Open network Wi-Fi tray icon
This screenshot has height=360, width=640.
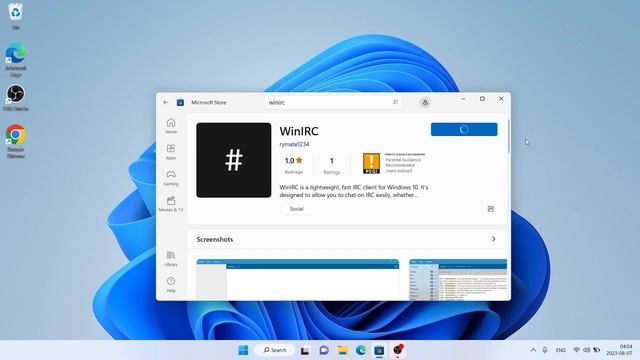[576, 350]
